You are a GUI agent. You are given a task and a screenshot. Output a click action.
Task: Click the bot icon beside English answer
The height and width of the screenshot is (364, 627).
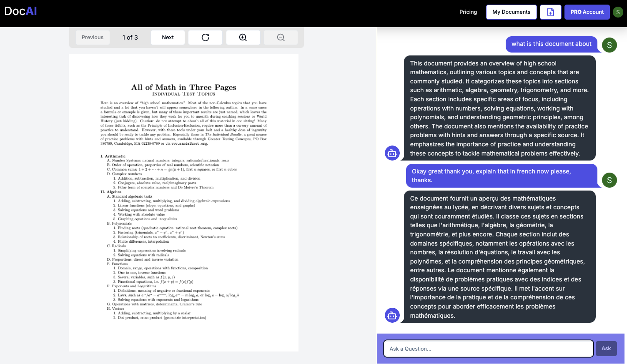(392, 153)
